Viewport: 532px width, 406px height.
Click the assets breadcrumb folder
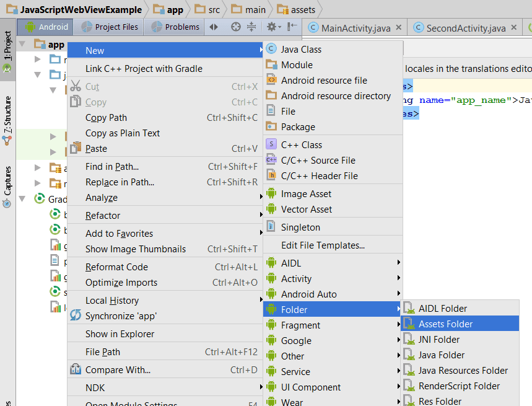[x=296, y=9]
